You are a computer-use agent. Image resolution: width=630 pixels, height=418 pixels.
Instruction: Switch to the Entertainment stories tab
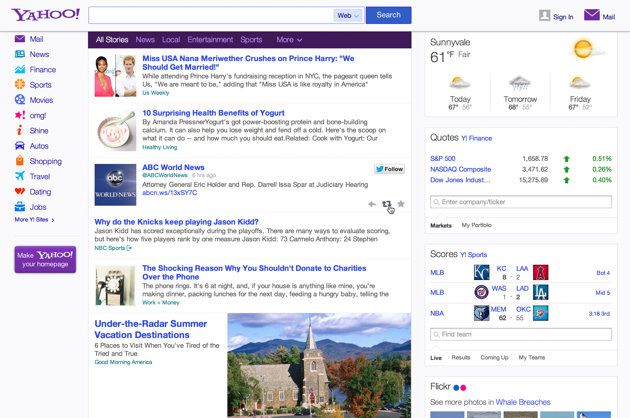click(x=210, y=40)
